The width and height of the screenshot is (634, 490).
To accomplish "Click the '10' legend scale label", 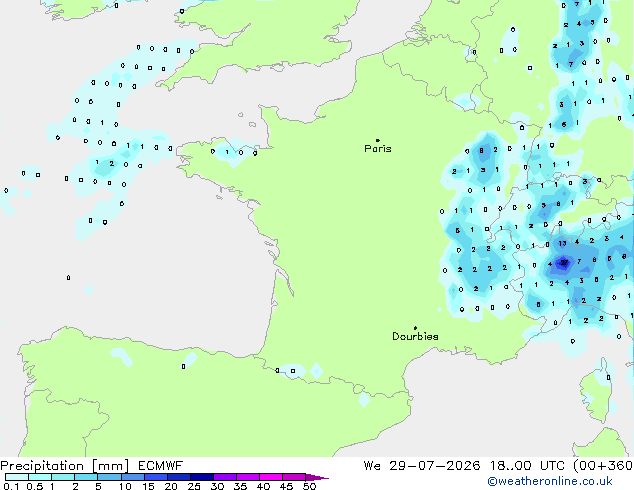I will [x=125, y=486].
